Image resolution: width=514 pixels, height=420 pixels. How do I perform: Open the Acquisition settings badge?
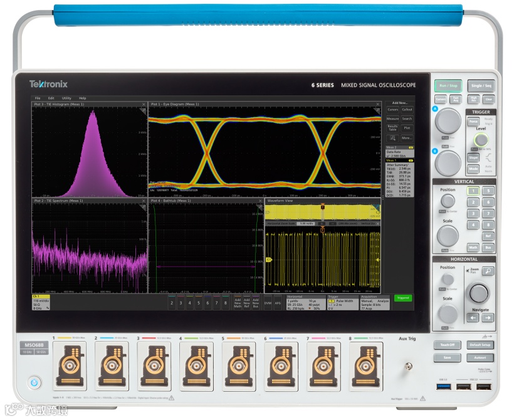point(375,303)
